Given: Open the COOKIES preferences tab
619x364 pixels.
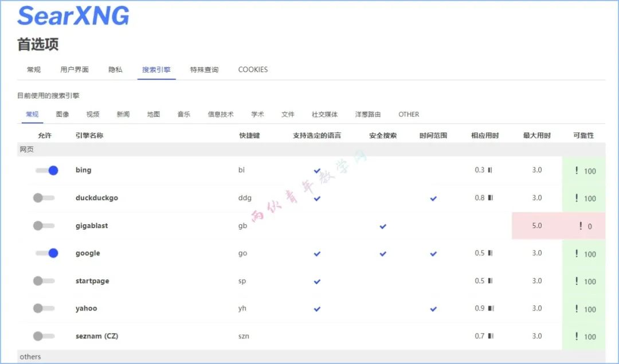Looking at the screenshot, I should pos(252,69).
